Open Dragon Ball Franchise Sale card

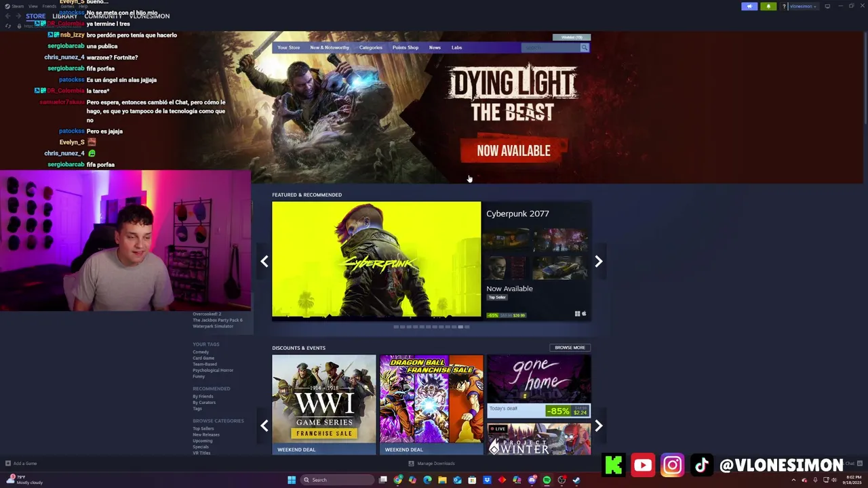(x=431, y=404)
